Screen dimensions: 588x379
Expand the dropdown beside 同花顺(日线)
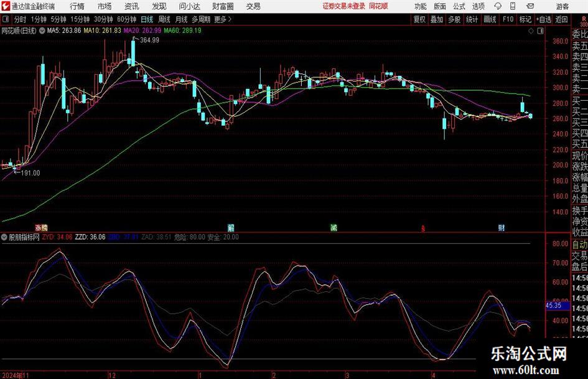(42, 30)
